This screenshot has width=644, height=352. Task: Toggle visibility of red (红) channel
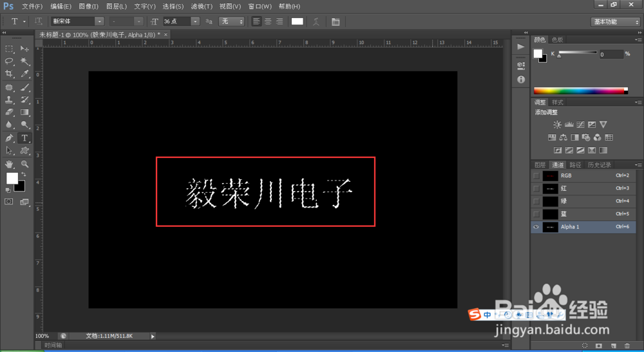536,188
